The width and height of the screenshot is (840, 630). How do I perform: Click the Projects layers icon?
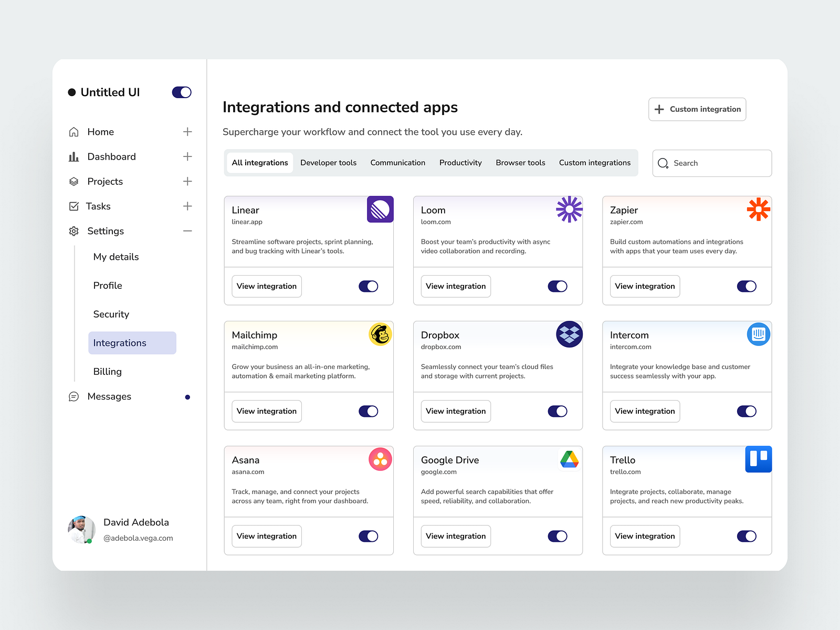click(74, 182)
